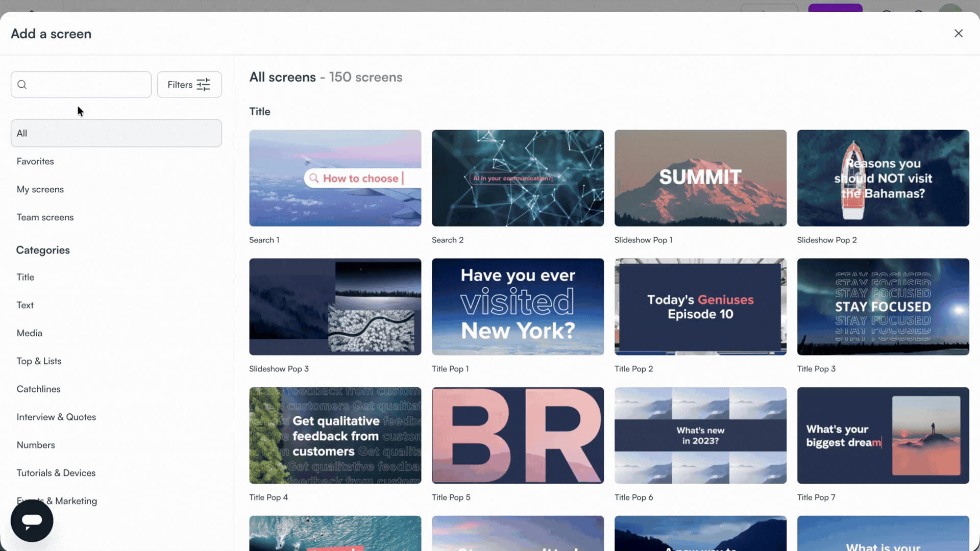This screenshot has width=980, height=551.
Task: Select the Title Pop 5 BR template
Action: tap(518, 435)
